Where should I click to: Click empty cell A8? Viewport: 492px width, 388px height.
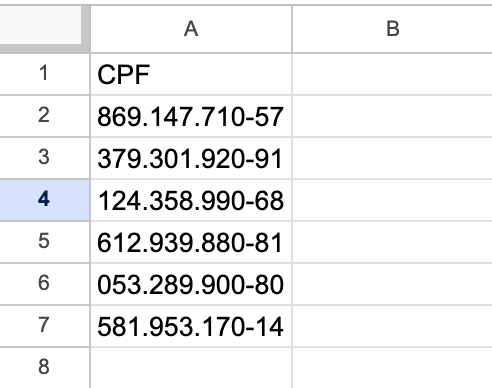191,368
